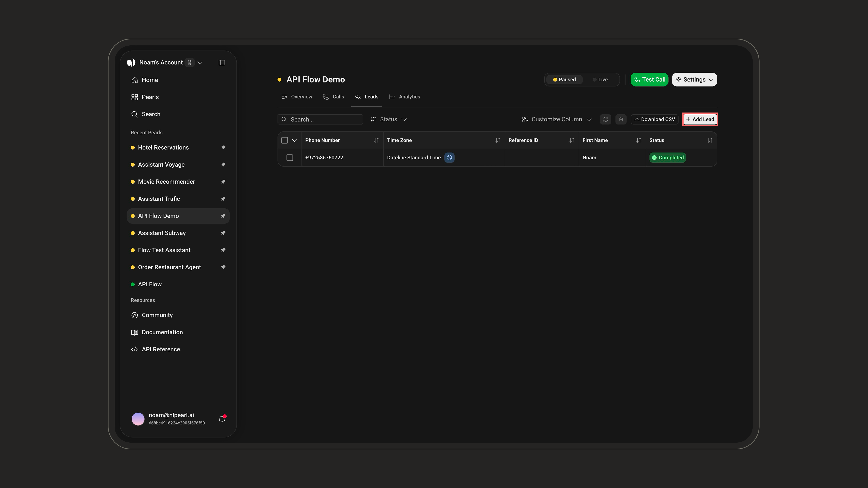
Task: Click the NLPearl logo icon
Action: 131,63
